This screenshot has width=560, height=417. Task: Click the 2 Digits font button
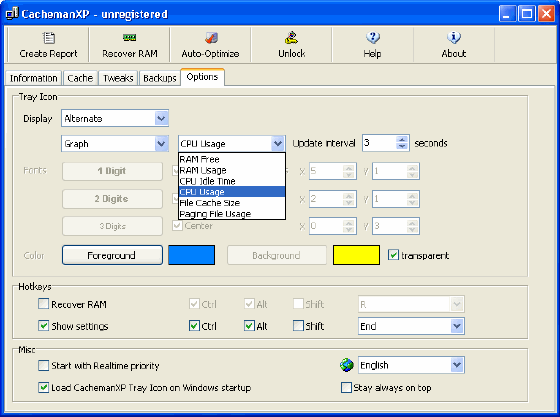[112, 199]
